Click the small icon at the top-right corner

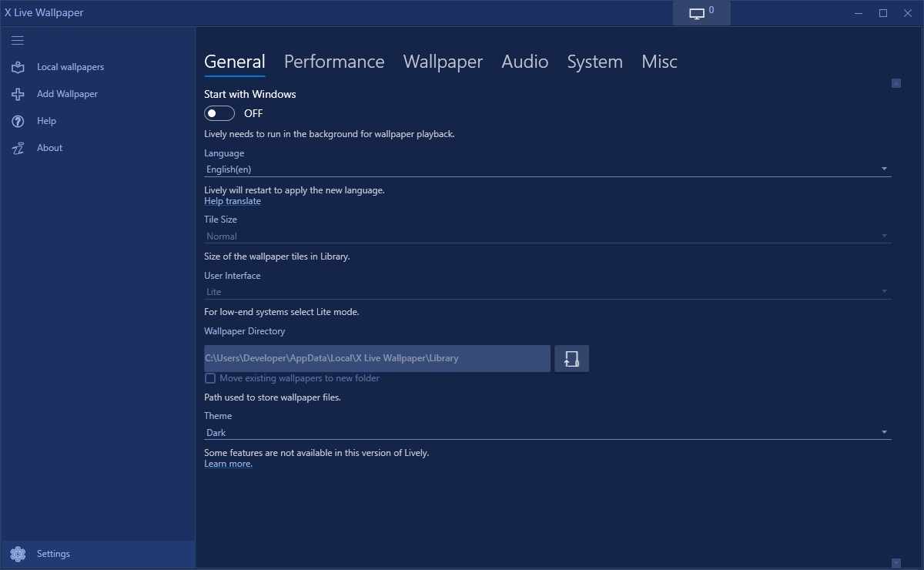pyautogui.click(x=896, y=82)
